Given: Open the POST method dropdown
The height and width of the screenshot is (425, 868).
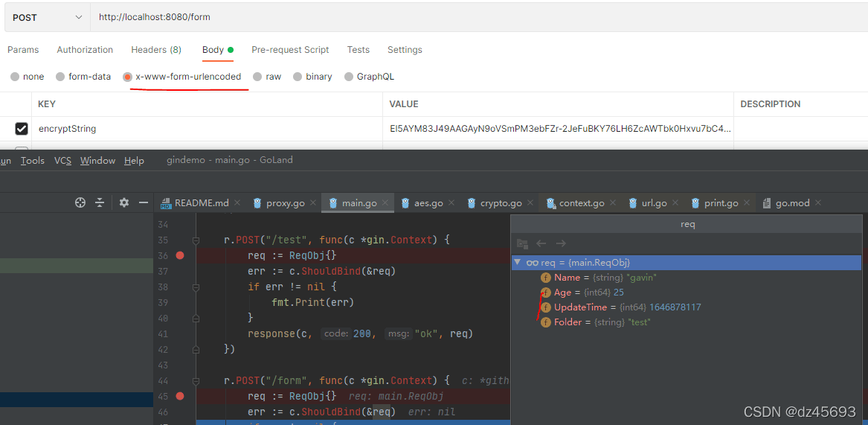Looking at the screenshot, I should 47,17.
